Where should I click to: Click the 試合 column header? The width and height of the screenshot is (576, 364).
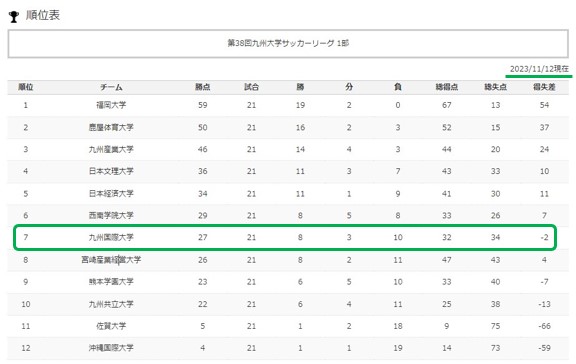251,87
